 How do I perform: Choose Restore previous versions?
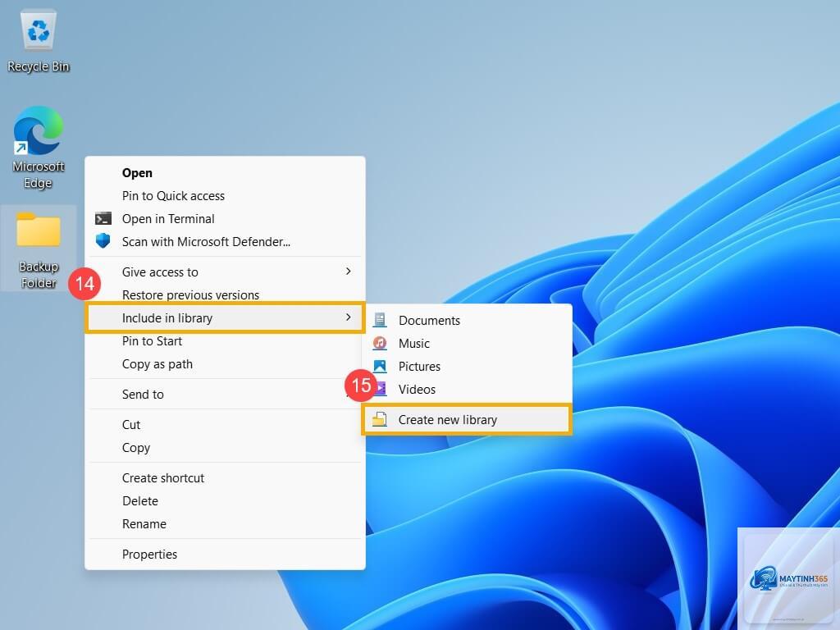225,295
